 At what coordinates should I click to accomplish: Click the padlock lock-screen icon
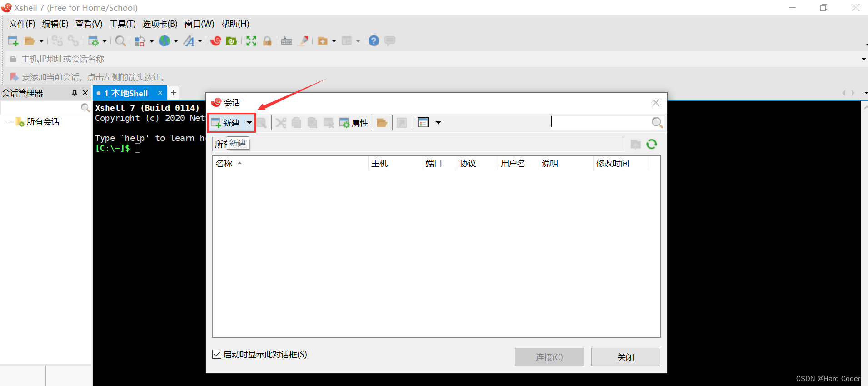pos(267,41)
